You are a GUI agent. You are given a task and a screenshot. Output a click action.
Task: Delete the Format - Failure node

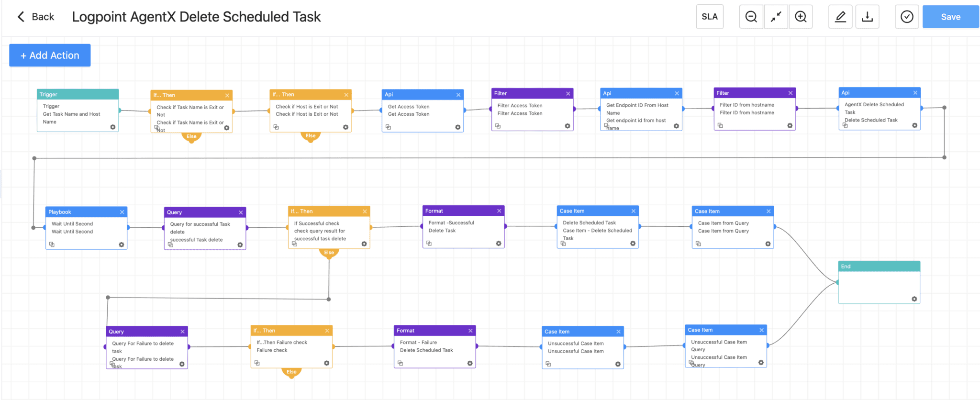[470, 331]
